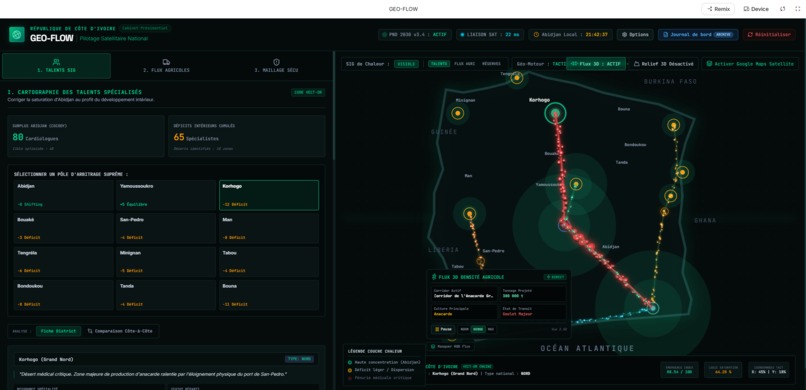The image size is (806, 390).
Task: Select the Tengréla pole card
Action: pos(64,262)
